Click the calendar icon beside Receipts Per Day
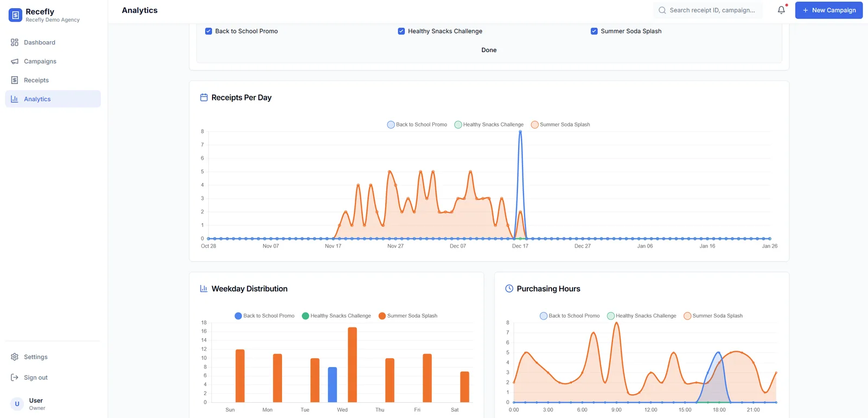The height and width of the screenshot is (418, 868). point(204,98)
